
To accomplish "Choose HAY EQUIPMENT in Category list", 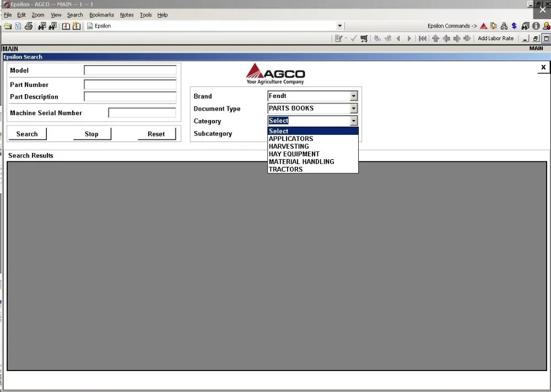I will pyautogui.click(x=313, y=154).
